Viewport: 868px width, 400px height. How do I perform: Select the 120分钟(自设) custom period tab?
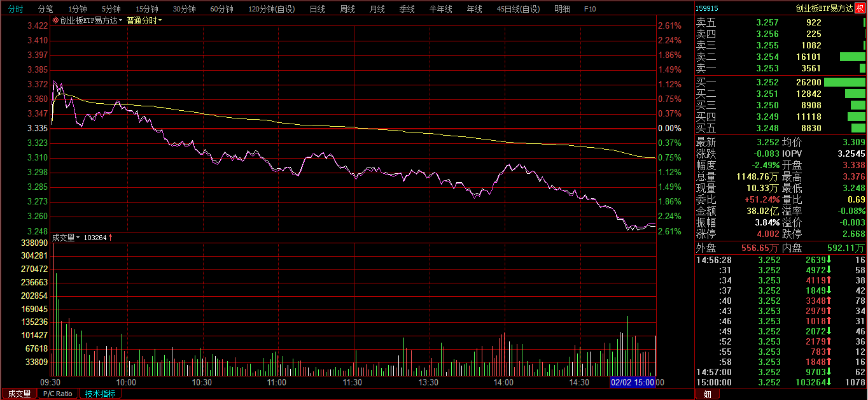(272, 9)
